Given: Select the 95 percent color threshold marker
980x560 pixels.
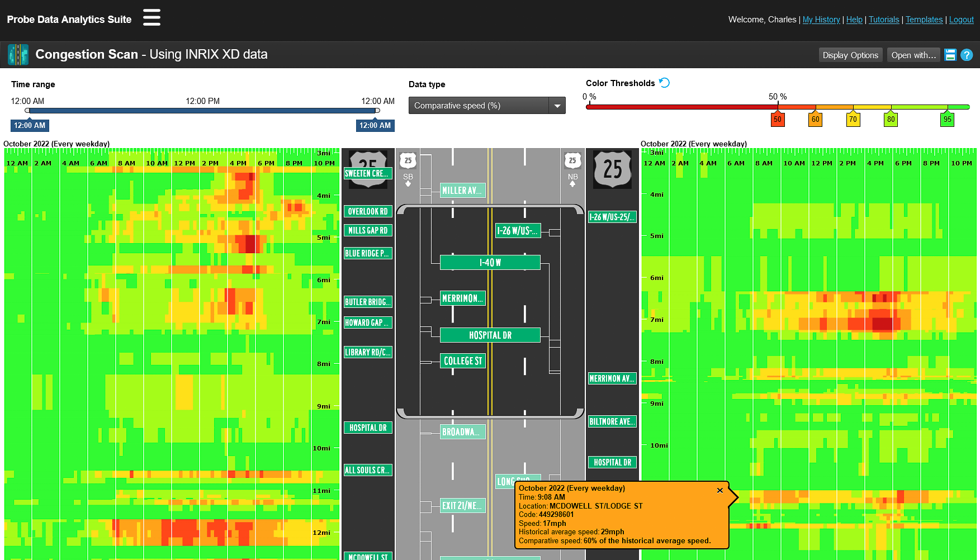Looking at the screenshot, I should (947, 119).
